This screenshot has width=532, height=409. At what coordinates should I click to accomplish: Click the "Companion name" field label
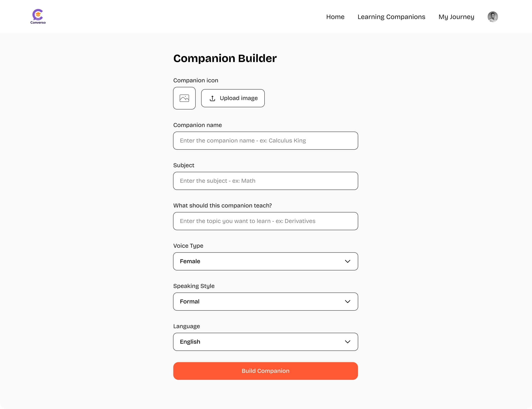(198, 125)
